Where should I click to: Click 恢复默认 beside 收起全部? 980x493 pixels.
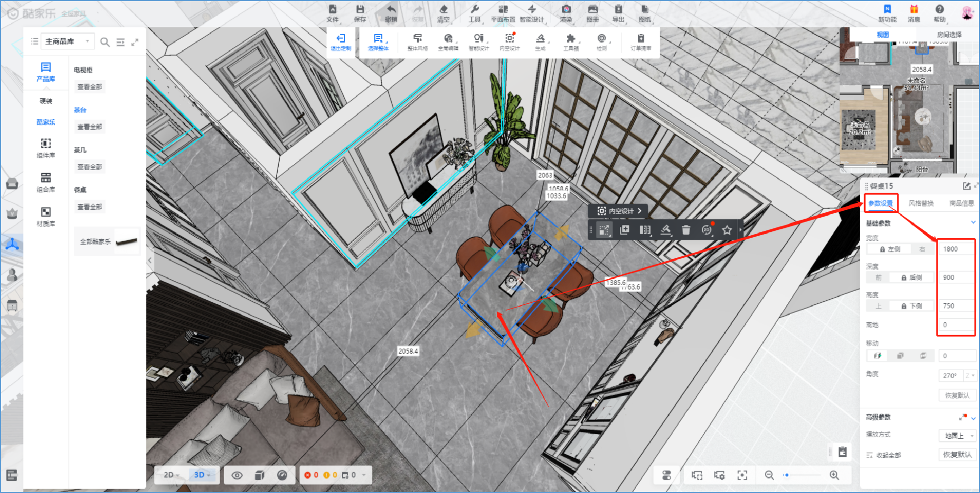(958, 454)
